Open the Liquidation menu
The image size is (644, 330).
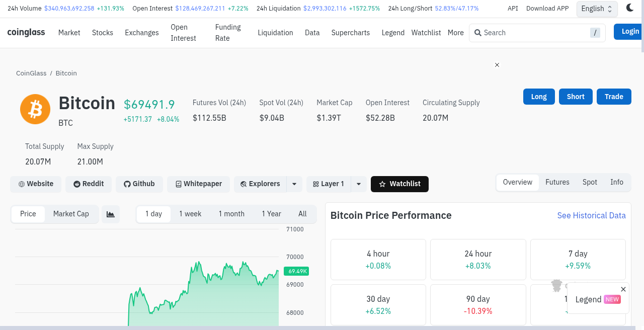coord(275,33)
